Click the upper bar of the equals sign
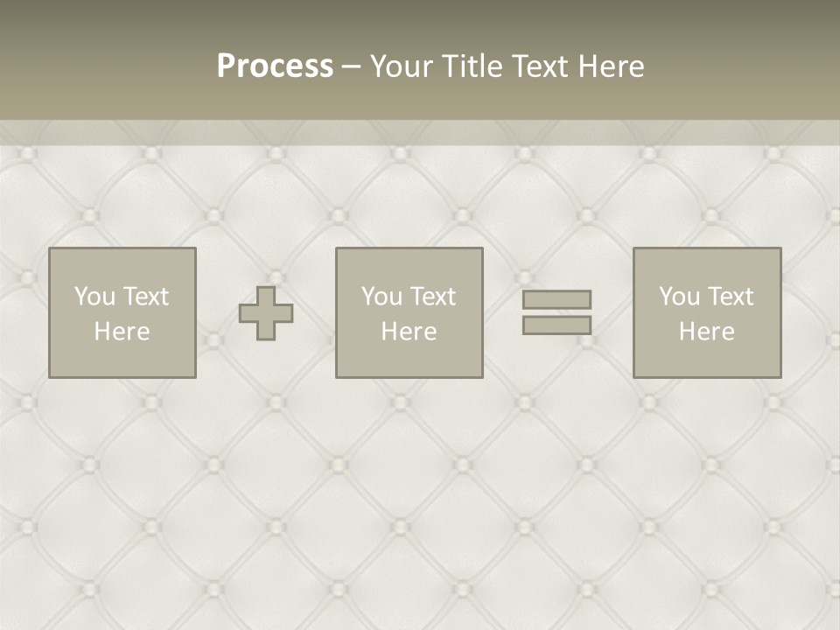The image size is (840, 630). click(x=556, y=299)
